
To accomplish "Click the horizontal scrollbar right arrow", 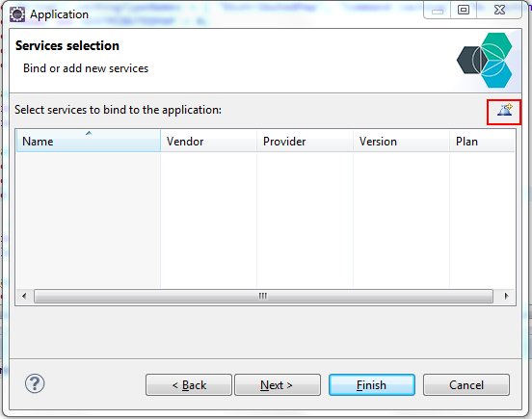I will [506, 297].
